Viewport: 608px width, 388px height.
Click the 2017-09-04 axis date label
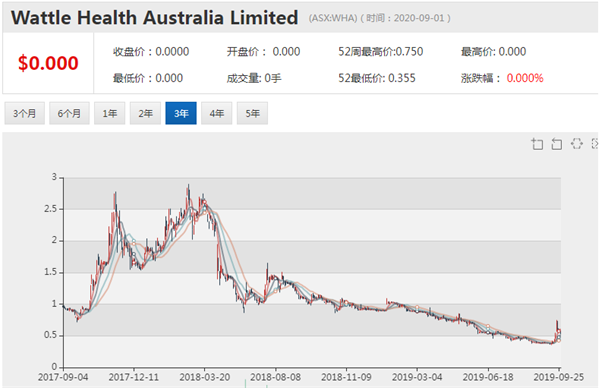point(63,377)
